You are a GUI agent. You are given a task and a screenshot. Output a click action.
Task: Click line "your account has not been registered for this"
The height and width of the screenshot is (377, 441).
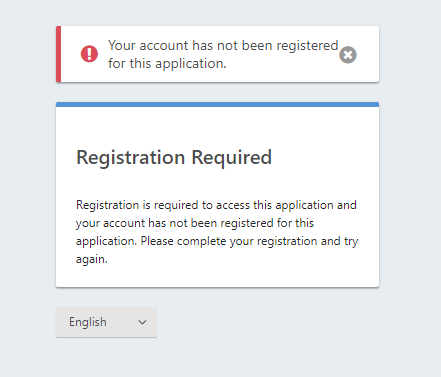195,223
